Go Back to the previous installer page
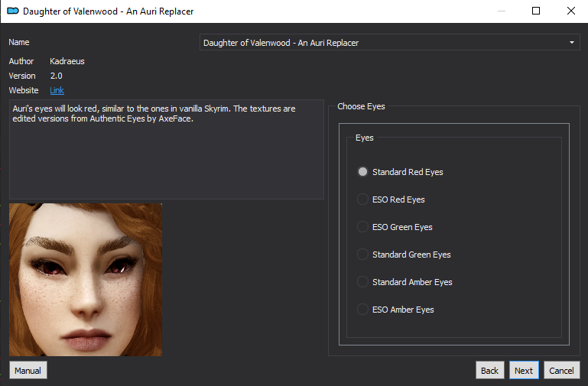Screen dimensions: 588x386 point(489,370)
